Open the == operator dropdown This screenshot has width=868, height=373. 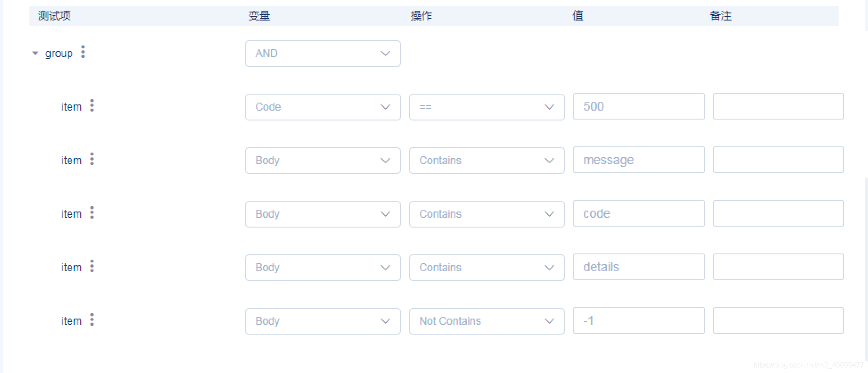point(487,107)
